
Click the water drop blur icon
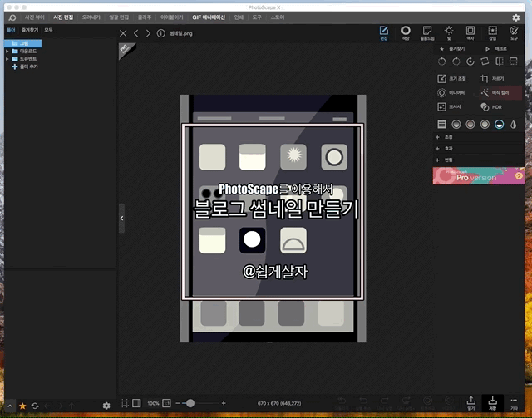[x=514, y=125]
